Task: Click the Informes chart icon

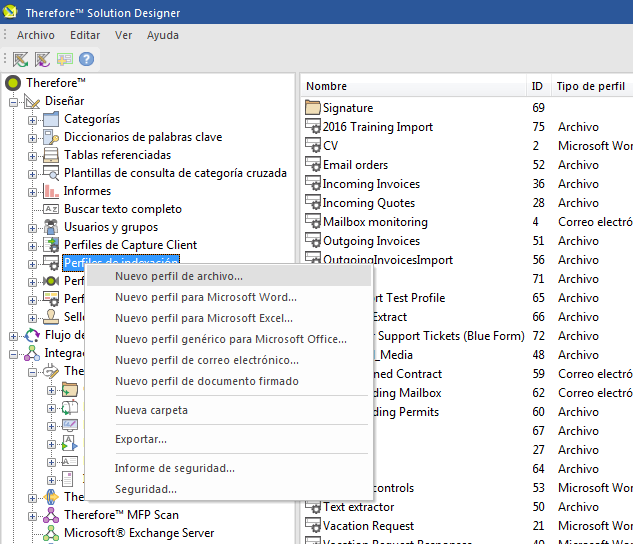Action: point(51,191)
